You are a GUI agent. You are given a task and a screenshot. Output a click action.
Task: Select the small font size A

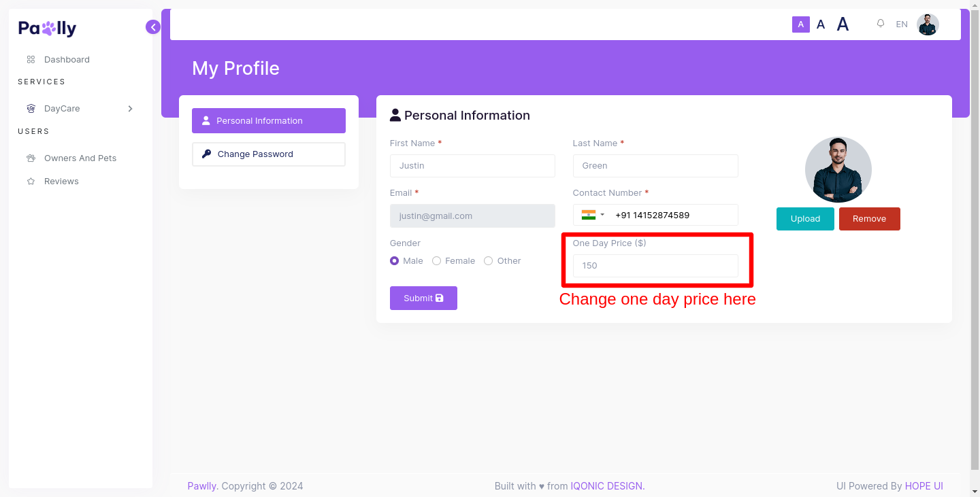pos(801,24)
